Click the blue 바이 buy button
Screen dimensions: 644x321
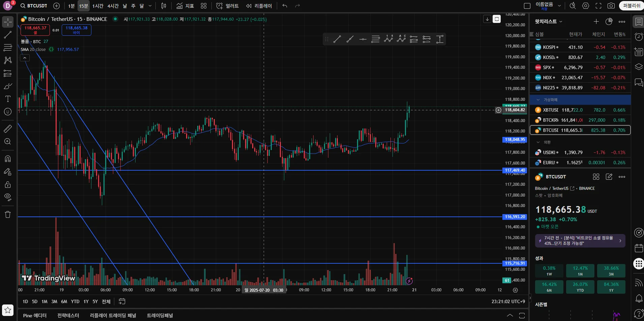(77, 30)
